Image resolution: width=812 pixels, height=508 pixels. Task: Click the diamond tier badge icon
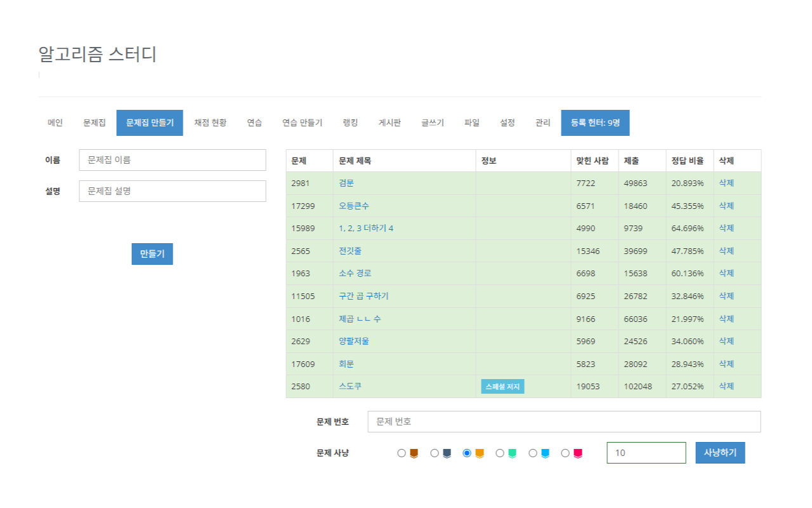(x=545, y=453)
